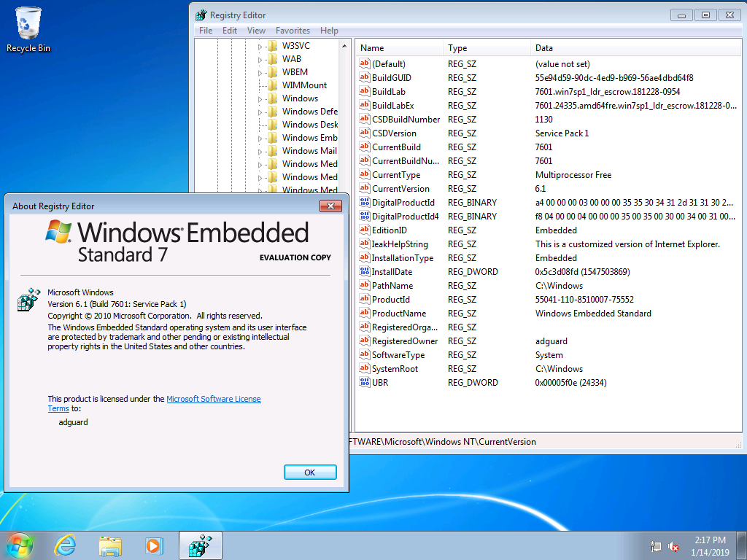Expand the Windows Mail key node

point(260,152)
